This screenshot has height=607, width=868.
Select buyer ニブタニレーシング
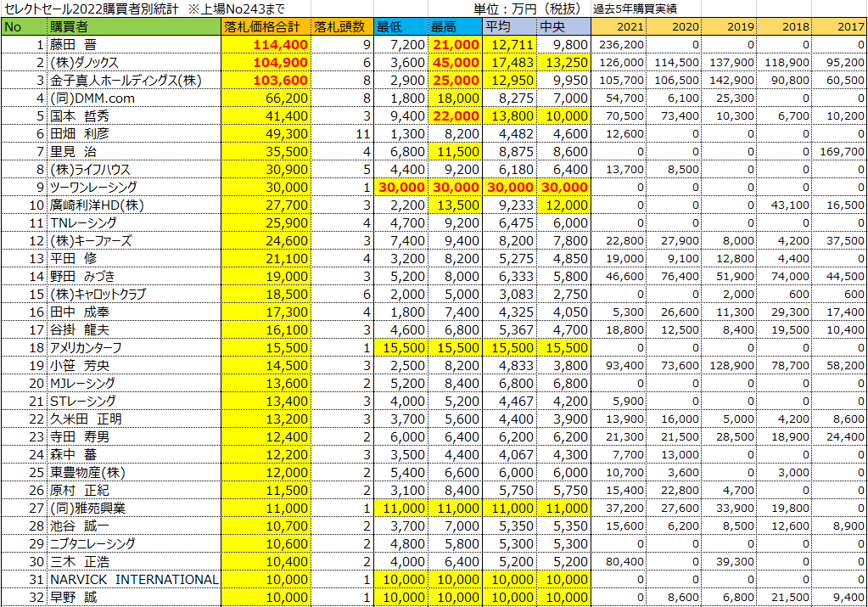(x=92, y=543)
